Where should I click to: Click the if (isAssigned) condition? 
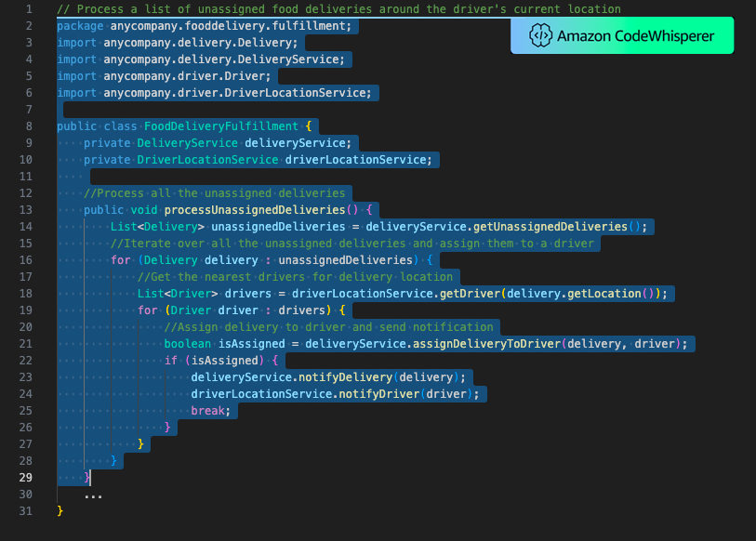click(221, 361)
